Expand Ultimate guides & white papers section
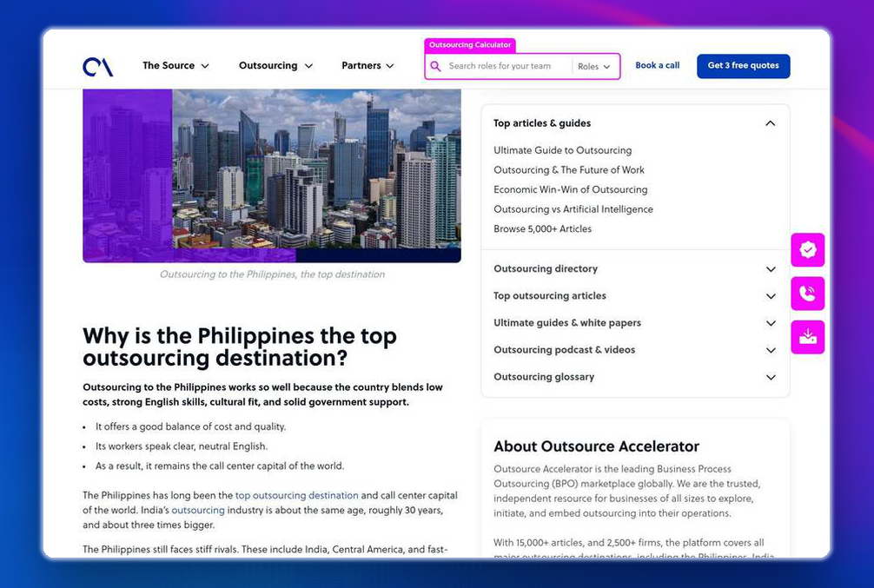This screenshot has width=874, height=588. (x=634, y=323)
